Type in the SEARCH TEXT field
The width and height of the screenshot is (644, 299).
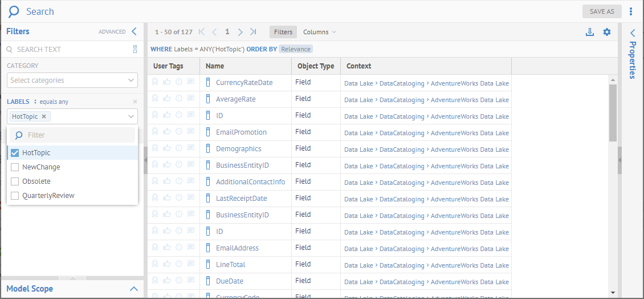click(68, 50)
